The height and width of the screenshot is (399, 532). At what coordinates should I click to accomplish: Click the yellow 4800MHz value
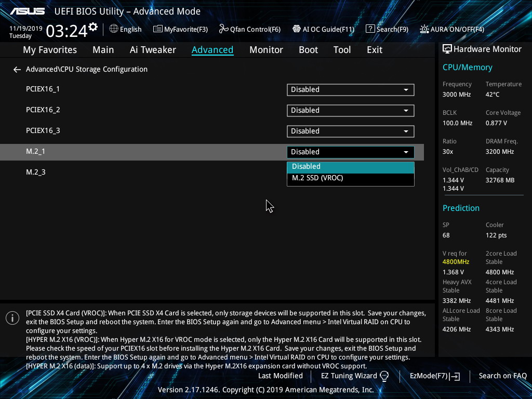coord(456,262)
